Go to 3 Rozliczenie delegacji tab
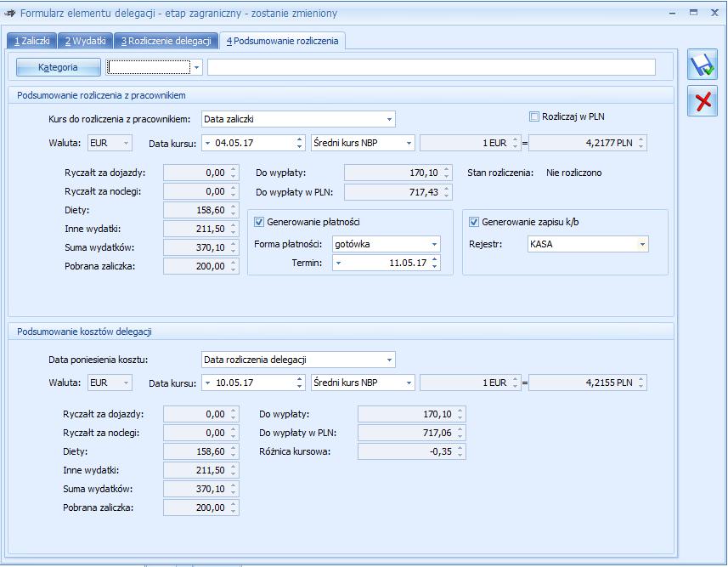Screen dimensions: 728x567 (166, 41)
